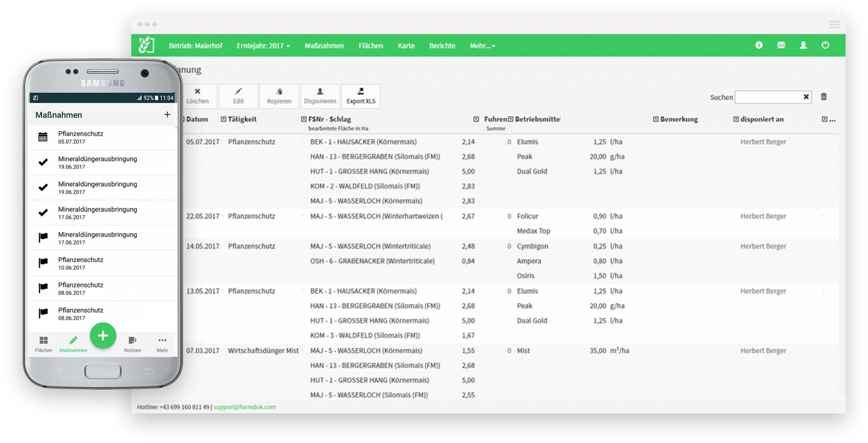This screenshot has height=443, width=868.
Task: Tap the Maßnahmen tab on the phone
Action: 73,344
